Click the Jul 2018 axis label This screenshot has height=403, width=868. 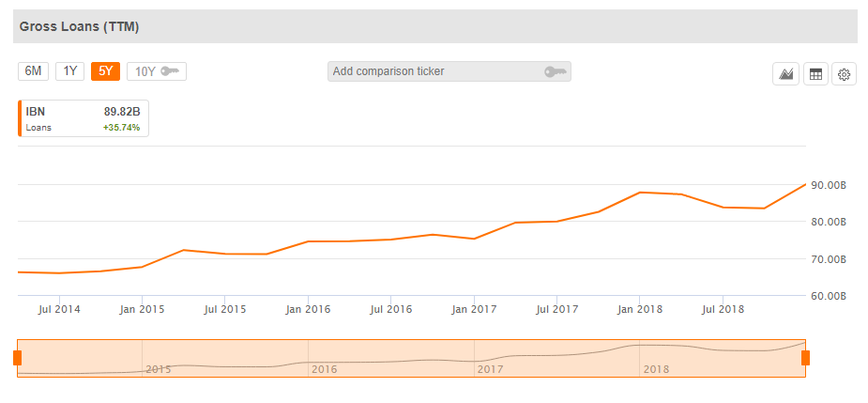(x=723, y=309)
